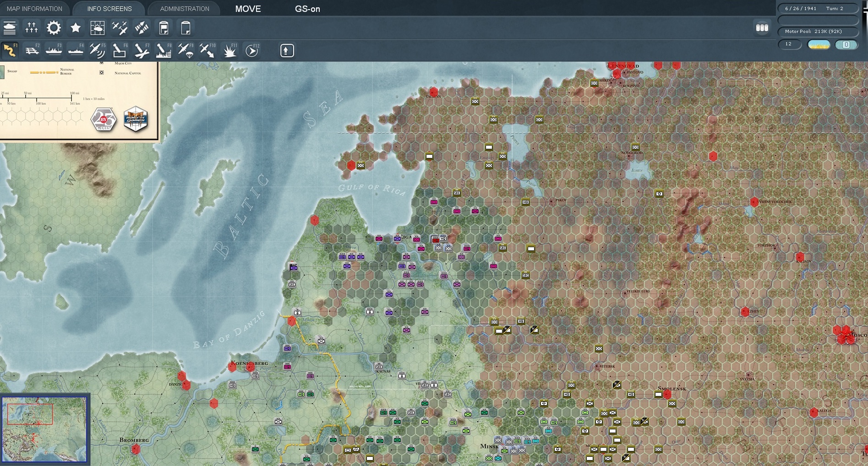Select the F3 warship mode
The height and width of the screenshot is (466, 868).
click(x=54, y=50)
